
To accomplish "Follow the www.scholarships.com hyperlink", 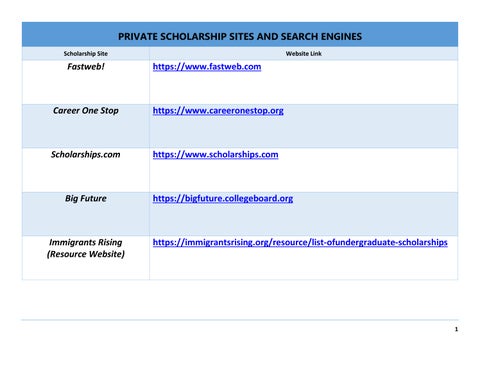I will pos(215,155).
